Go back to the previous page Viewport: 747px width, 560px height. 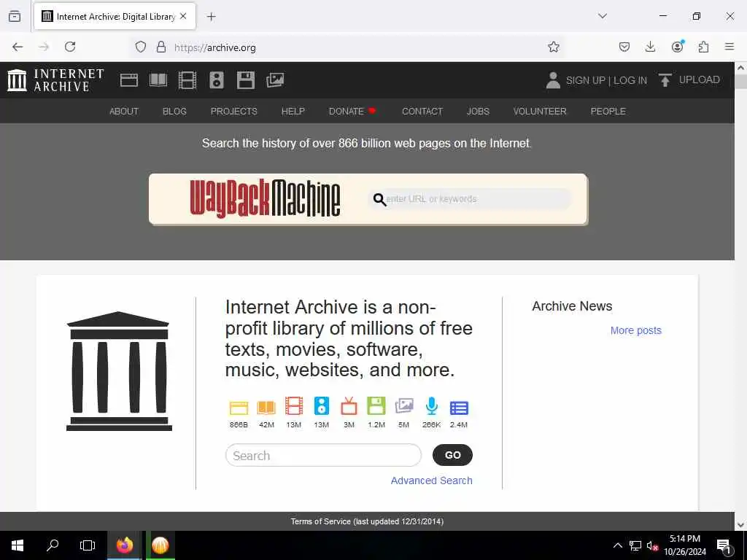pos(18,47)
